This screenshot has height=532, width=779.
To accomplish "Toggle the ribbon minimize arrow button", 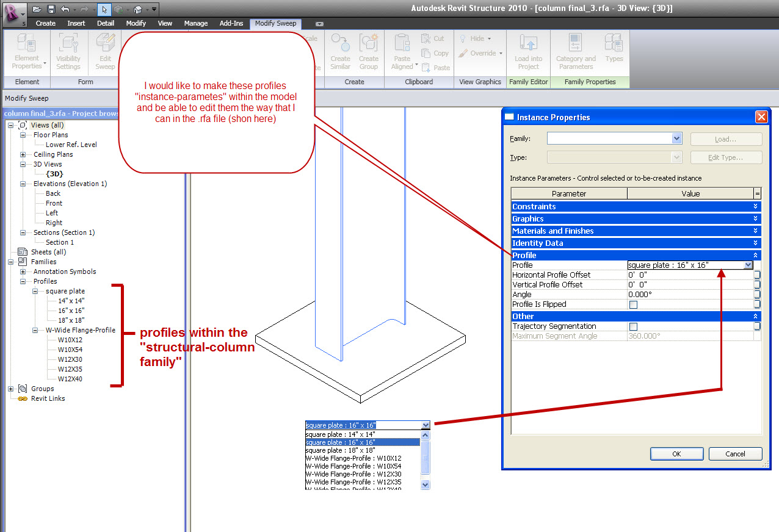I will pos(319,24).
